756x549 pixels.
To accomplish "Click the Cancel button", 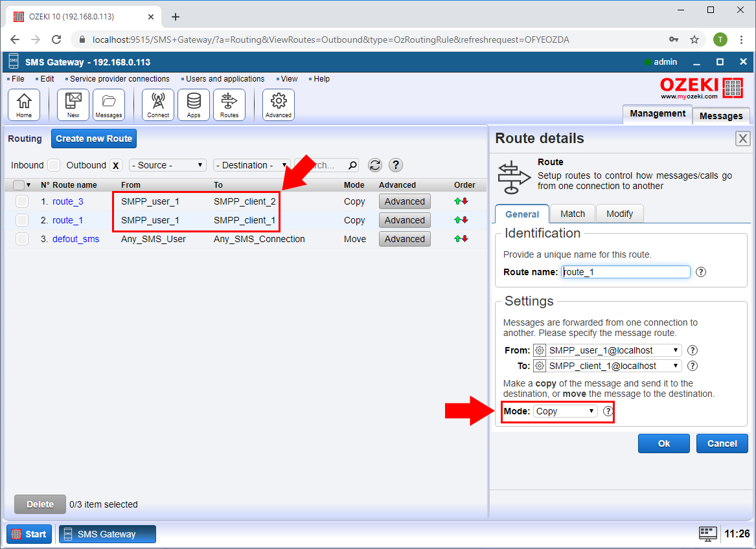I will coord(722,444).
